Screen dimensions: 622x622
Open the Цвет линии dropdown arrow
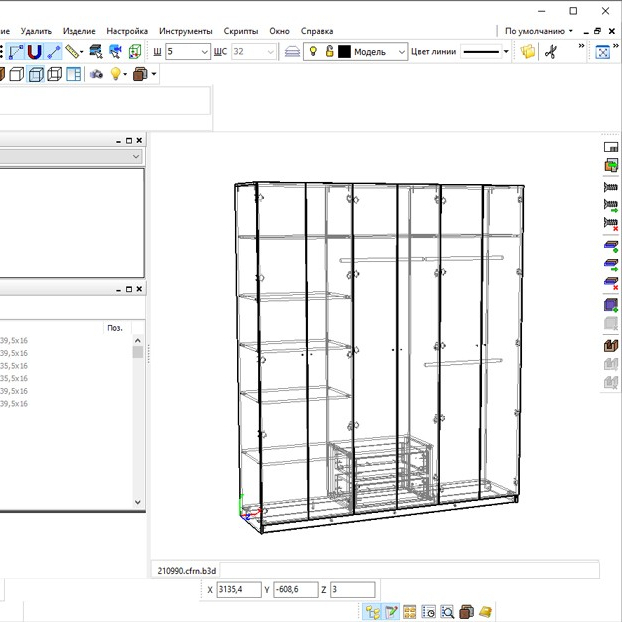click(x=506, y=52)
